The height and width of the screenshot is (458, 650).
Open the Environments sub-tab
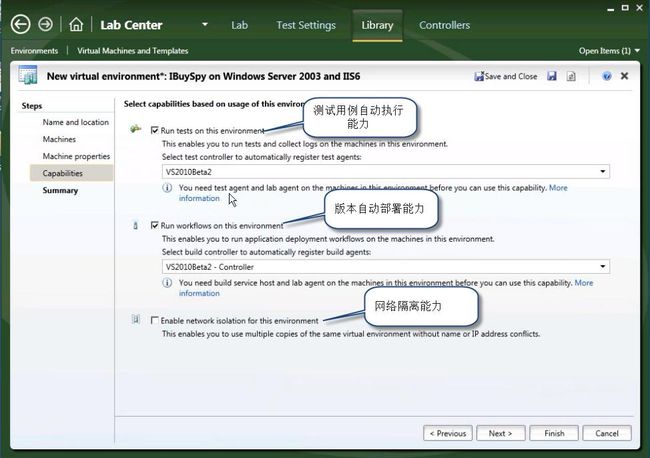point(34,51)
